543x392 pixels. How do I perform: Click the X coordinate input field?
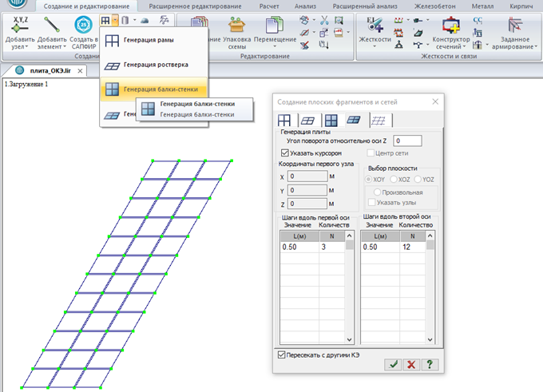pyautogui.click(x=307, y=176)
